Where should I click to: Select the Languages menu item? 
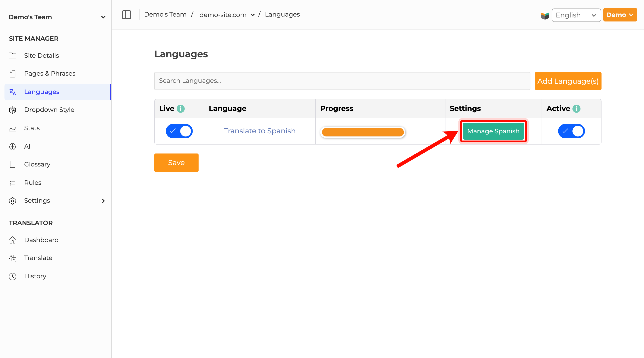click(x=57, y=92)
